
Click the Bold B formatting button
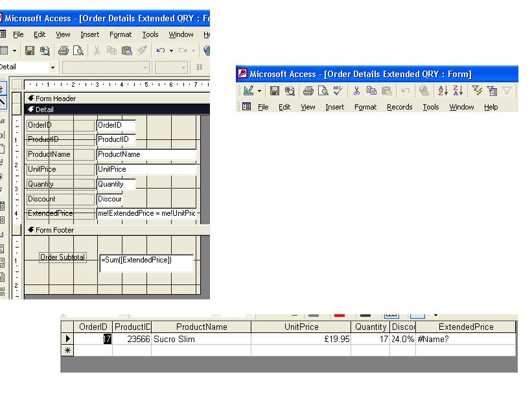(x=199, y=67)
